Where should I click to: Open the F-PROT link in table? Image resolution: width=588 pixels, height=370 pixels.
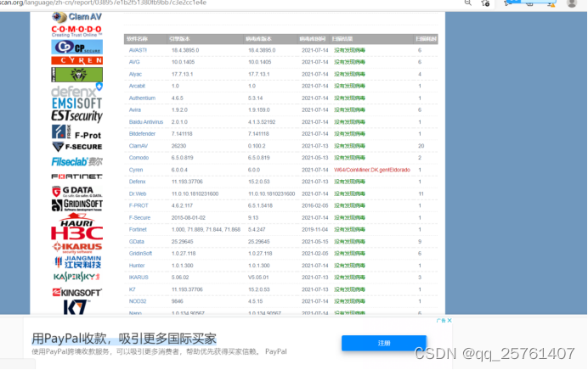click(139, 205)
